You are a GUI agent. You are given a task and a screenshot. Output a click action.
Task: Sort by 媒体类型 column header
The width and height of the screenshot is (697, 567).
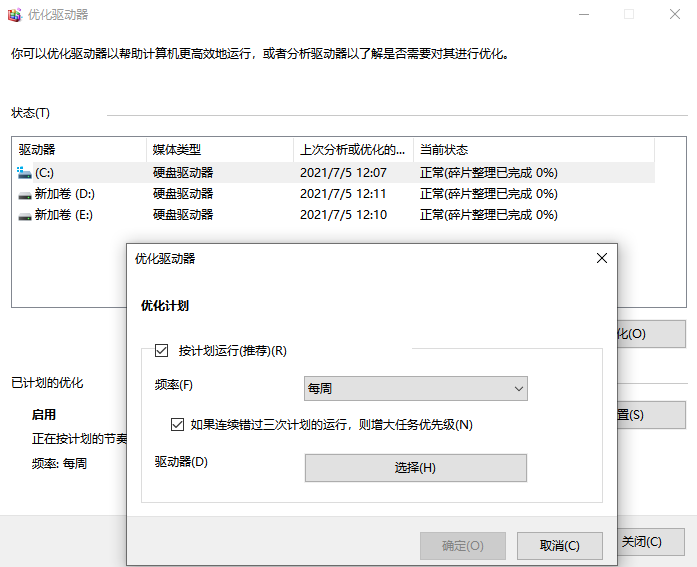[220, 150]
